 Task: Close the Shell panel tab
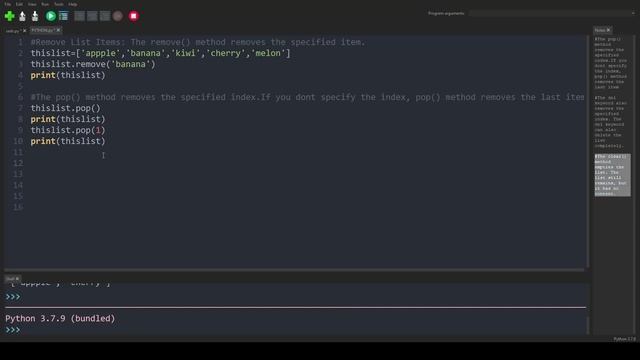[17, 279]
